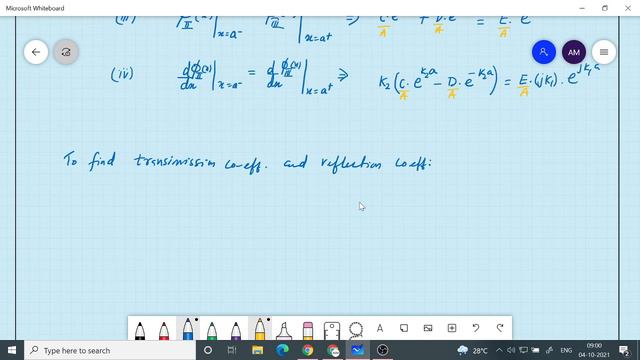Expand hidden system tray icons
Viewport: 640px width, 360px height.
[x=499, y=350]
